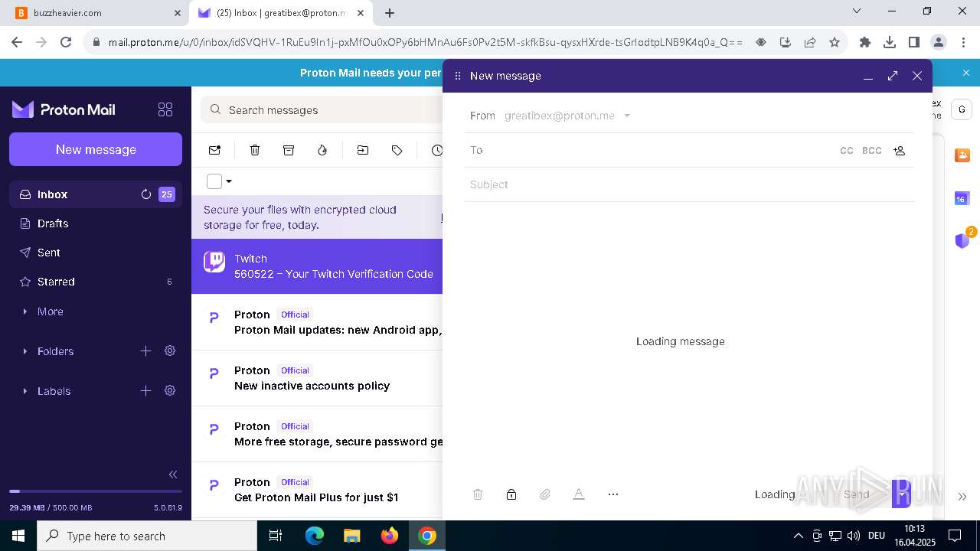Mark as spam with the flame icon
Screen dimensions: 980x551
click(x=322, y=150)
